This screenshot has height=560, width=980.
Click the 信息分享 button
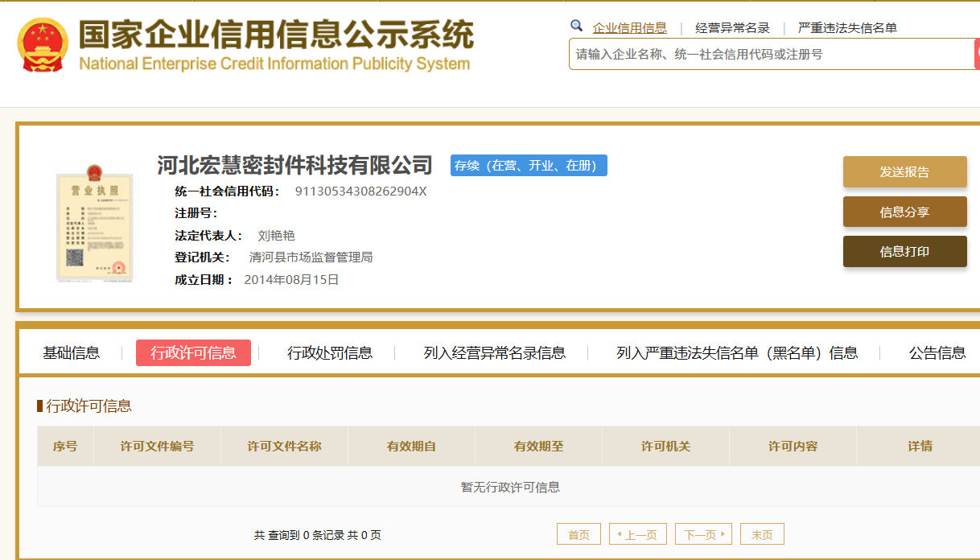pyautogui.click(x=905, y=212)
